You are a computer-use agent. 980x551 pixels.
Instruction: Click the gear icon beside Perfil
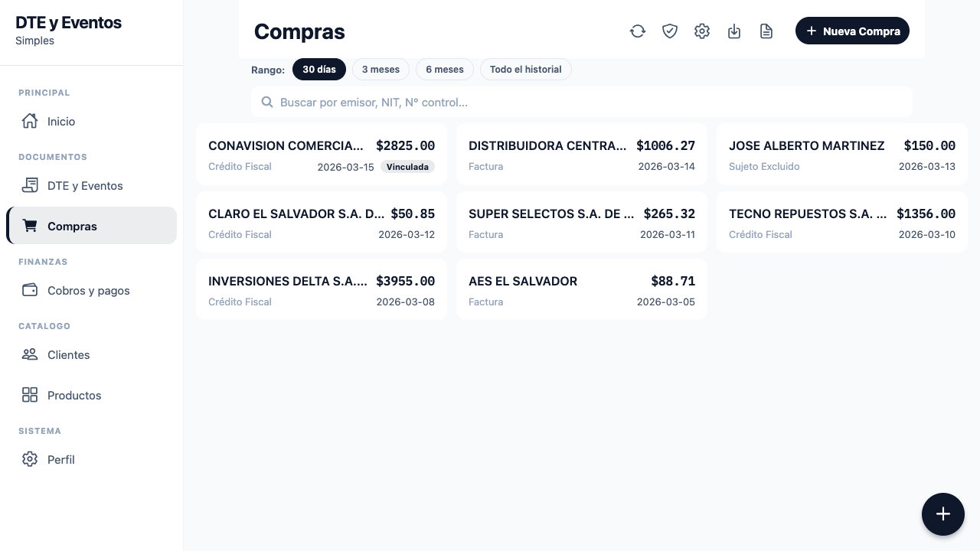coord(30,459)
